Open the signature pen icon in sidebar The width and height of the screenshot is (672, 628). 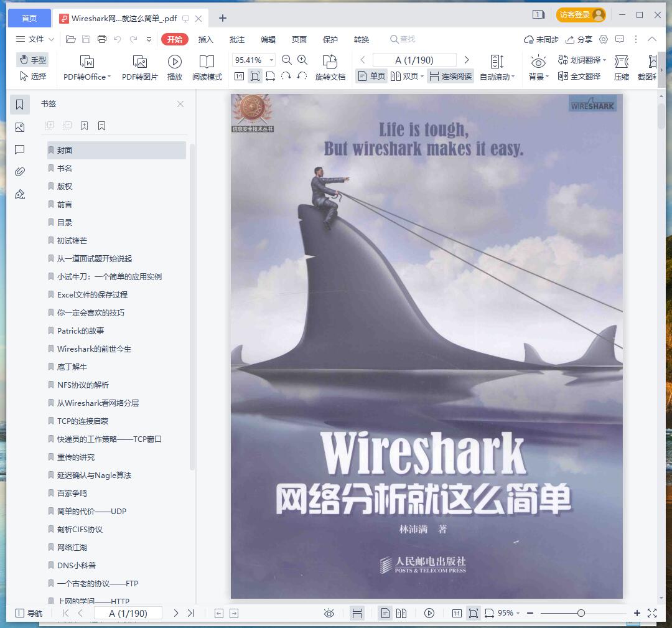(20, 195)
